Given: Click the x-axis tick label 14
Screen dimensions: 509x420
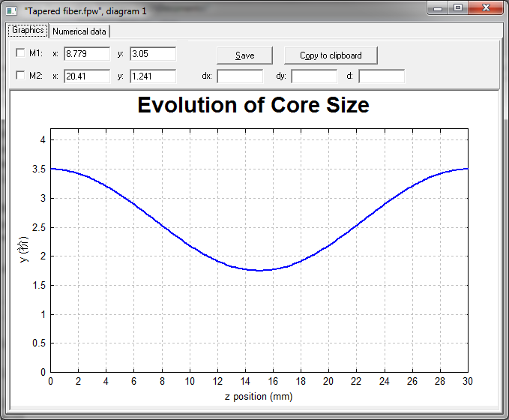Looking at the screenshot, I should (x=245, y=381).
